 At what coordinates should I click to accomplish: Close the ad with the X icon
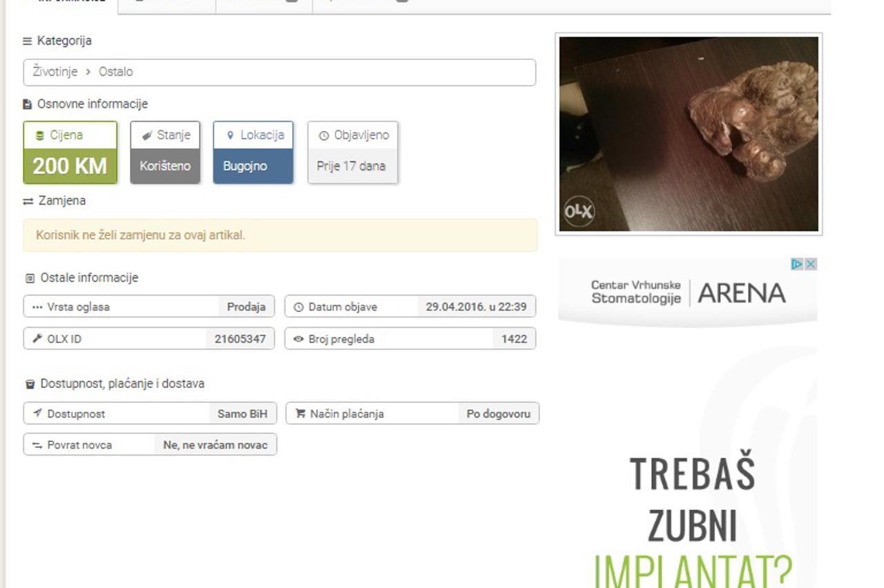coord(811,264)
